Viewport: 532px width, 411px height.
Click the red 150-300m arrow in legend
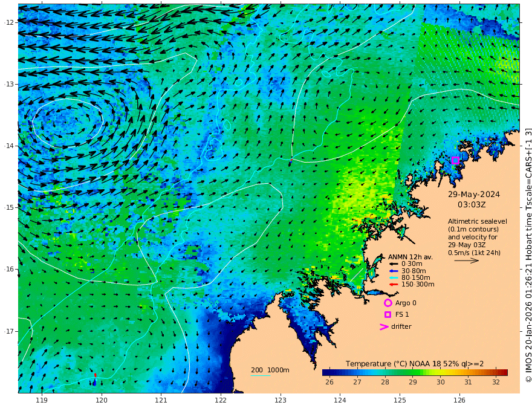[x=394, y=284]
